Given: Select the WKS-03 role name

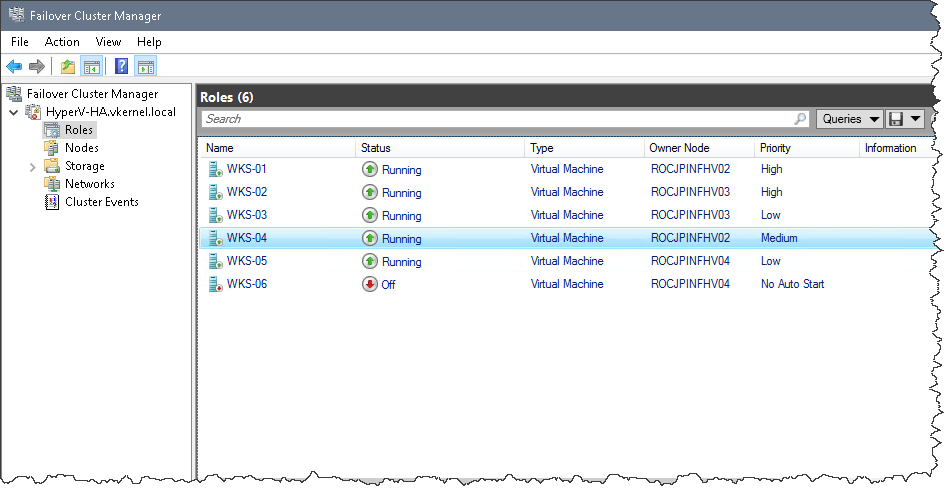Looking at the screenshot, I should coord(246,215).
